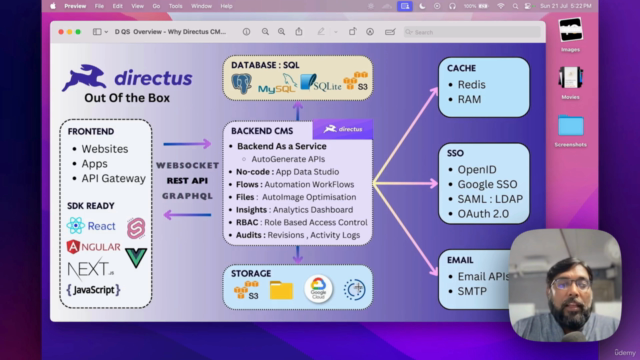
Task: Click the "AutoGenerate APIs" sub-bullet
Action: click(288, 159)
